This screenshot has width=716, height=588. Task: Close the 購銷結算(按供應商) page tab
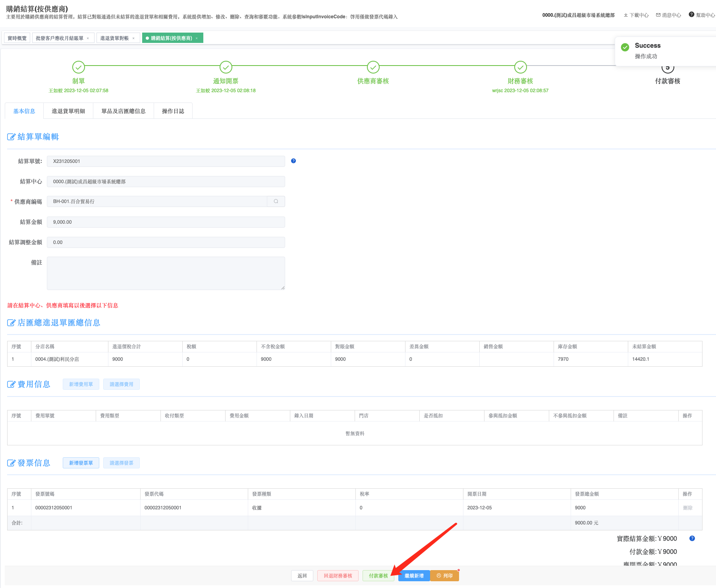197,39
